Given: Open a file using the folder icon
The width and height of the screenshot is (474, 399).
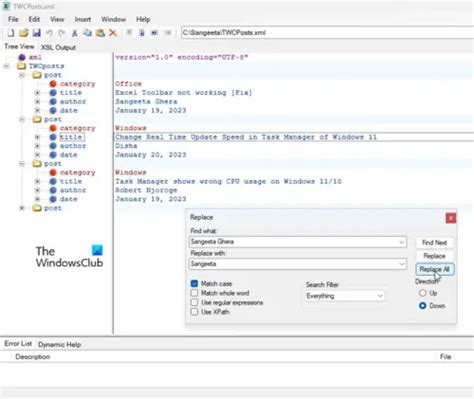Looking at the screenshot, I should click(23, 33).
